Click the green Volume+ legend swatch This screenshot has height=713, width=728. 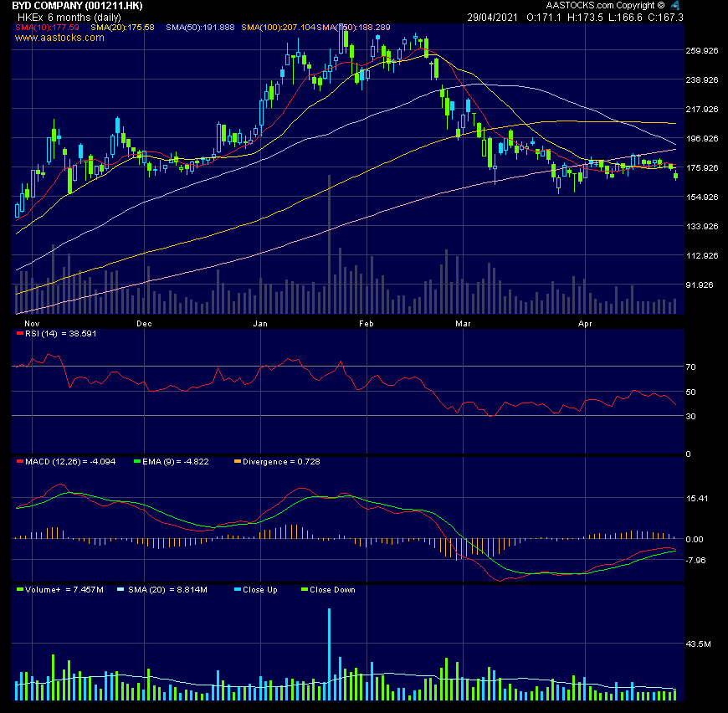point(19,589)
